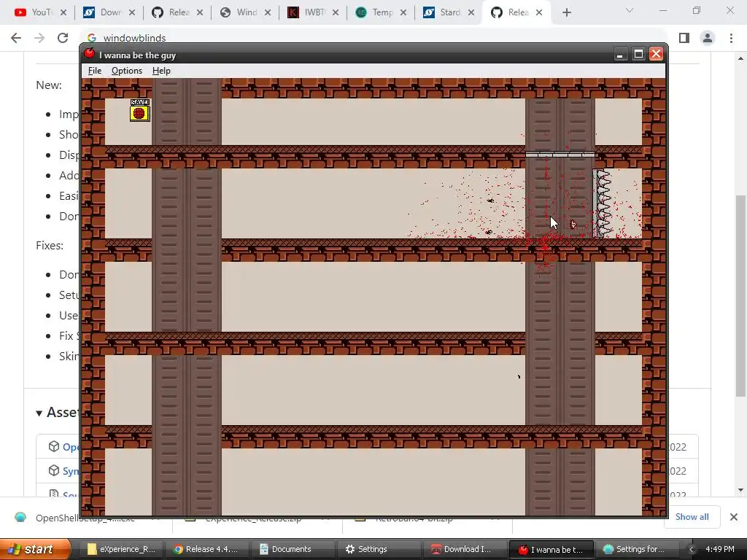Click the package icon beside the Ope... asset
The height and width of the screenshot is (560, 747).
coord(54,446)
